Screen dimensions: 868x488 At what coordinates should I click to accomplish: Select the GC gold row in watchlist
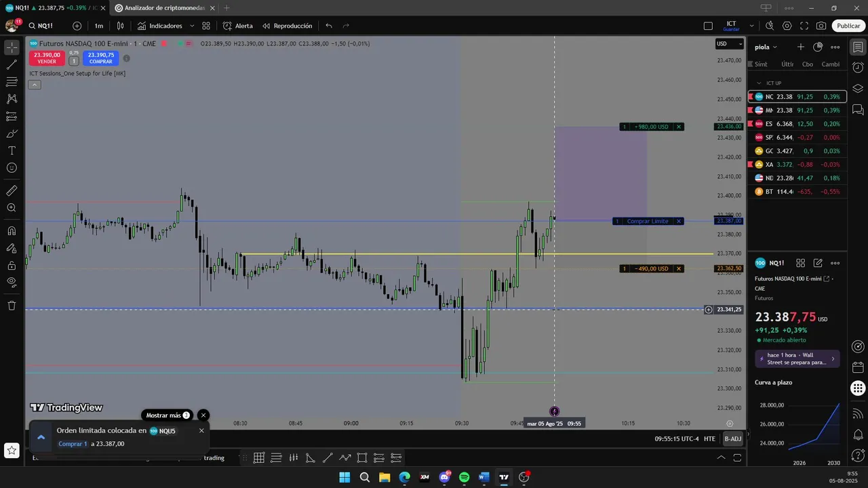point(797,151)
